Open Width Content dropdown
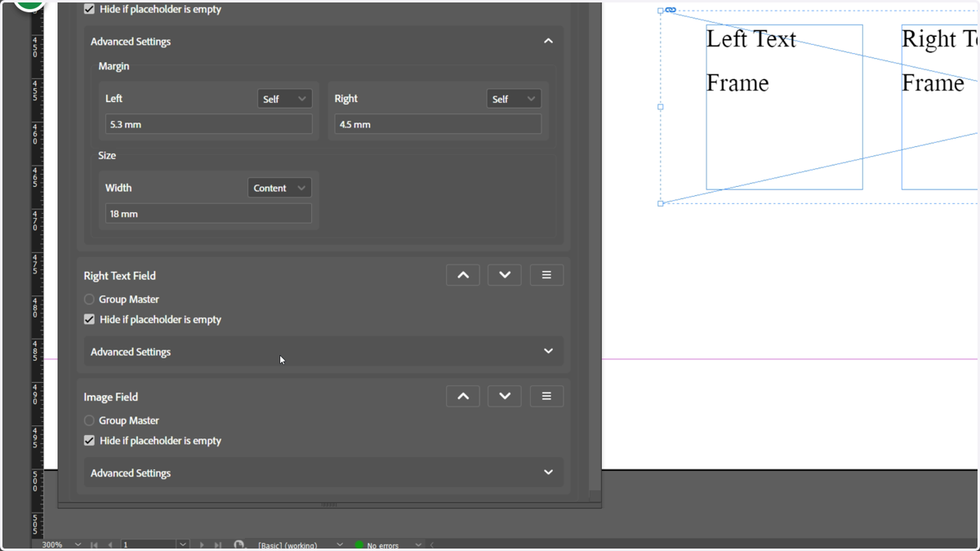This screenshot has height=551, width=980. point(279,188)
